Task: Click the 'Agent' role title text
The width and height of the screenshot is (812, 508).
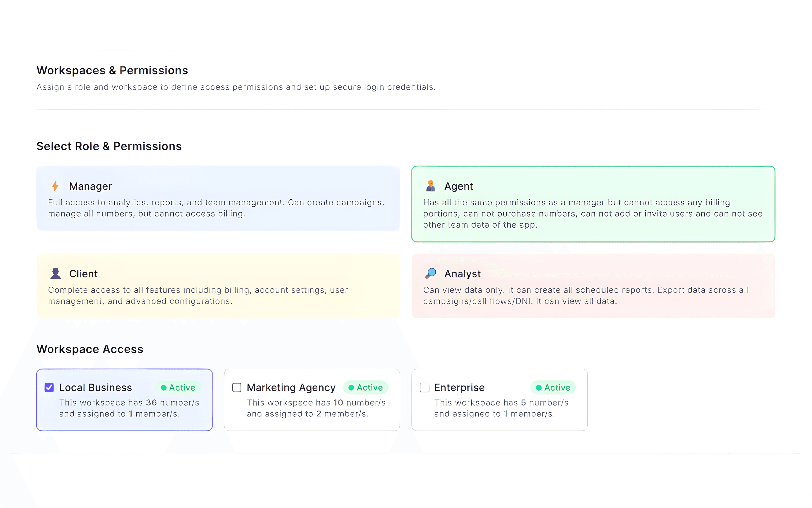Action: click(x=459, y=186)
